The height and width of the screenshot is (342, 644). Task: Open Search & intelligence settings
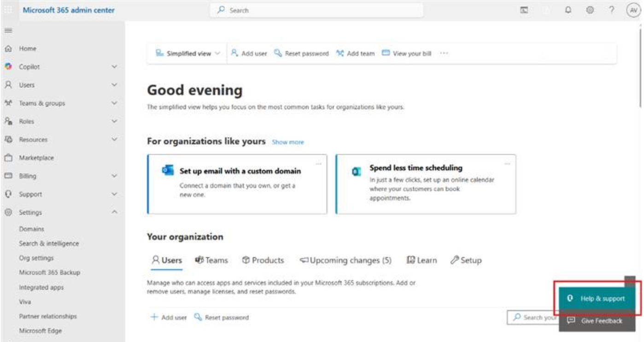click(x=49, y=243)
